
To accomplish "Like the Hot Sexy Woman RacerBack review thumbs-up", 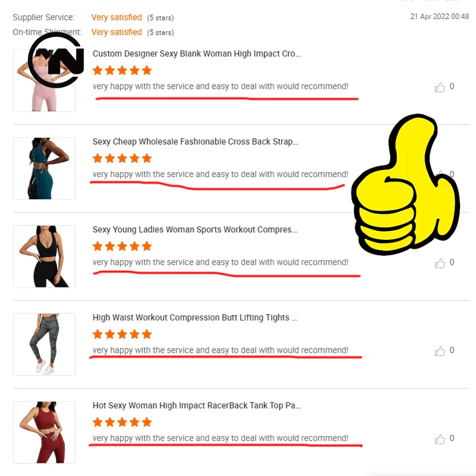I will pyautogui.click(x=440, y=439).
